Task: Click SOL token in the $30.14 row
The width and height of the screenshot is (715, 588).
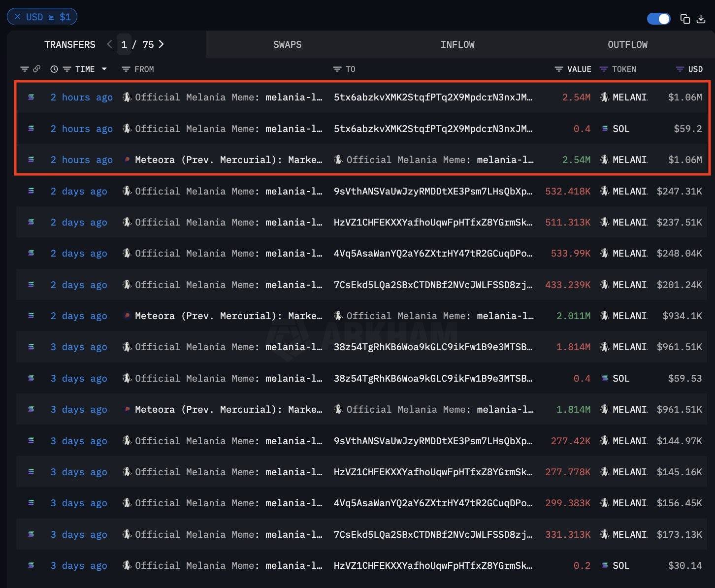Action: (621, 565)
